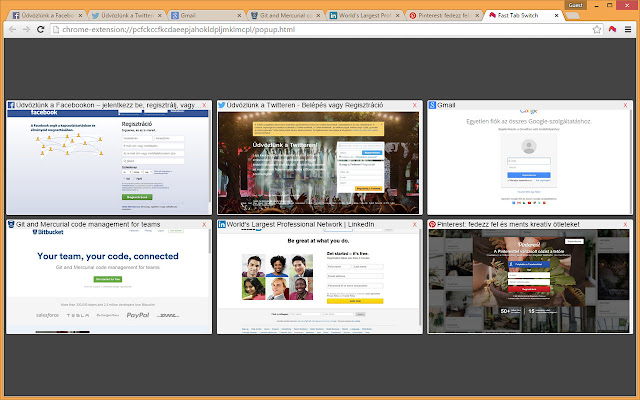This screenshot has height=400, width=640.
Task: Click the 'Üdvözlünk a Twitteren - Belépés vagy Regisztráció' title
Action: pyautogui.click(x=304, y=105)
